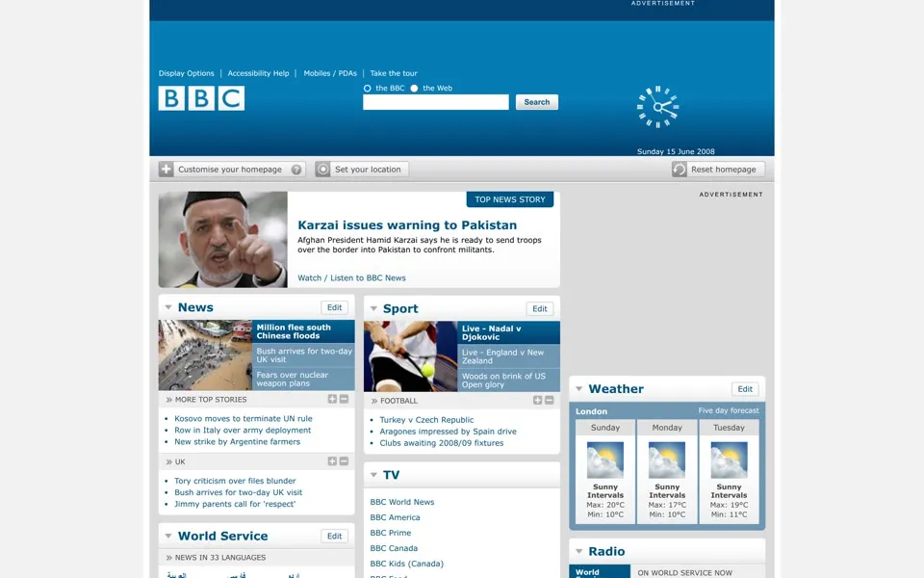Expand News in 33 Languages chevron
924x578 pixels.
[x=169, y=558]
